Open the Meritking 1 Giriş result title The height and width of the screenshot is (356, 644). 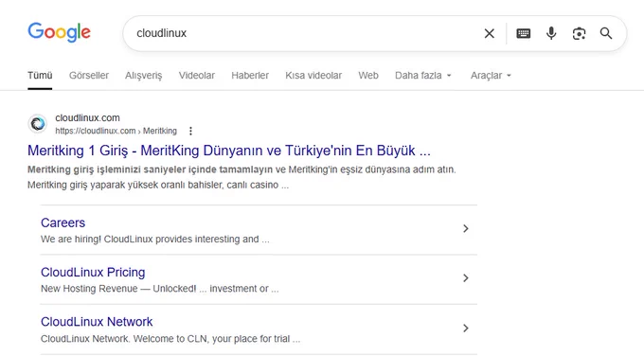coord(229,151)
